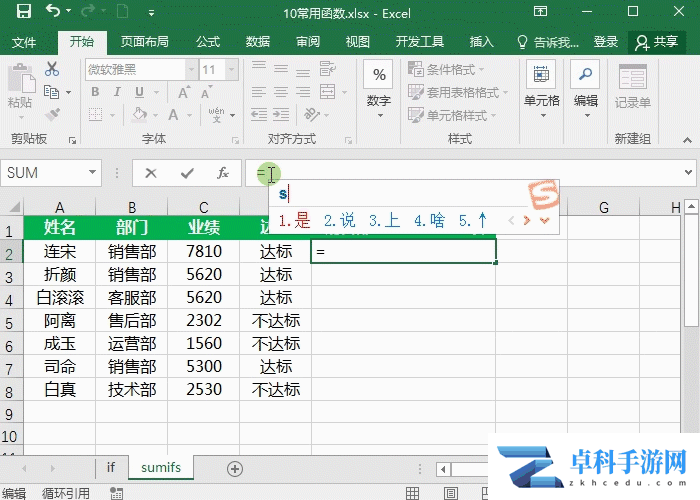Open the 单元格样式 menu

[452, 115]
